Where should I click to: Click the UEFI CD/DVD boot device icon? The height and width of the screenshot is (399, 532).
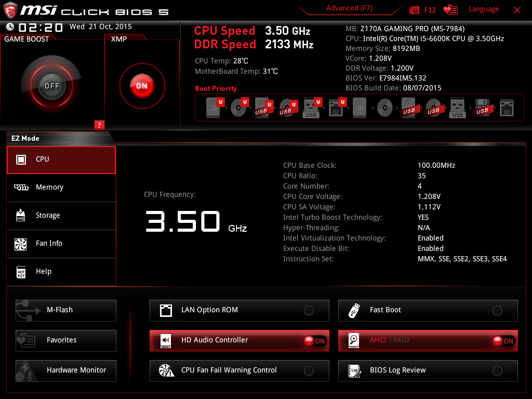pyautogui.click(x=240, y=108)
